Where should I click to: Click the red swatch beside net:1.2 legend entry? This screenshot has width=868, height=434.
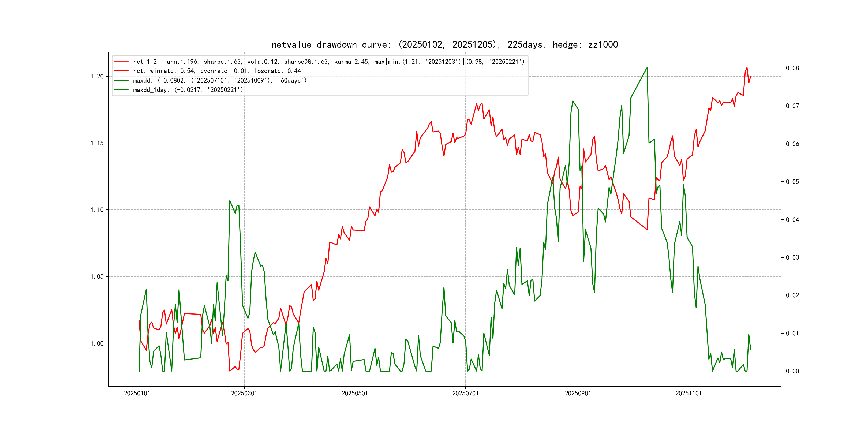(x=121, y=62)
